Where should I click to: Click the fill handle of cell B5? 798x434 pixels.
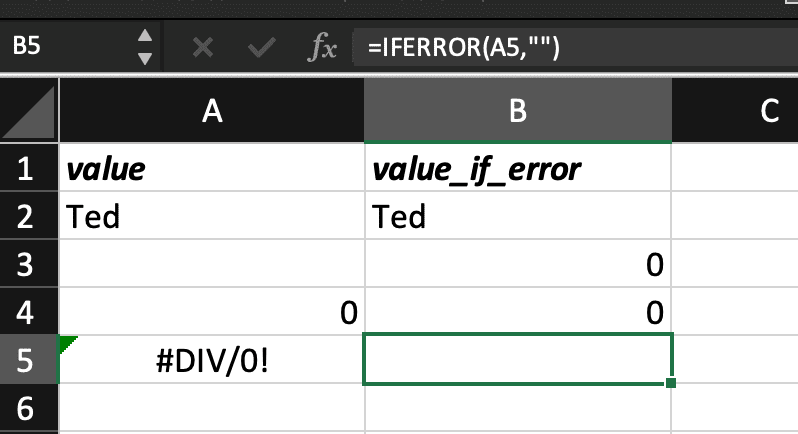pyautogui.click(x=669, y=382)
